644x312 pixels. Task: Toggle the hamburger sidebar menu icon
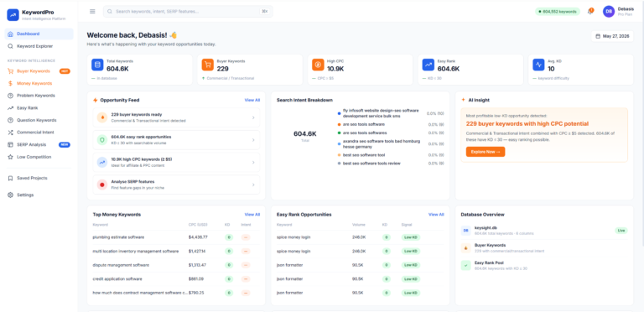tap(92, 12)
